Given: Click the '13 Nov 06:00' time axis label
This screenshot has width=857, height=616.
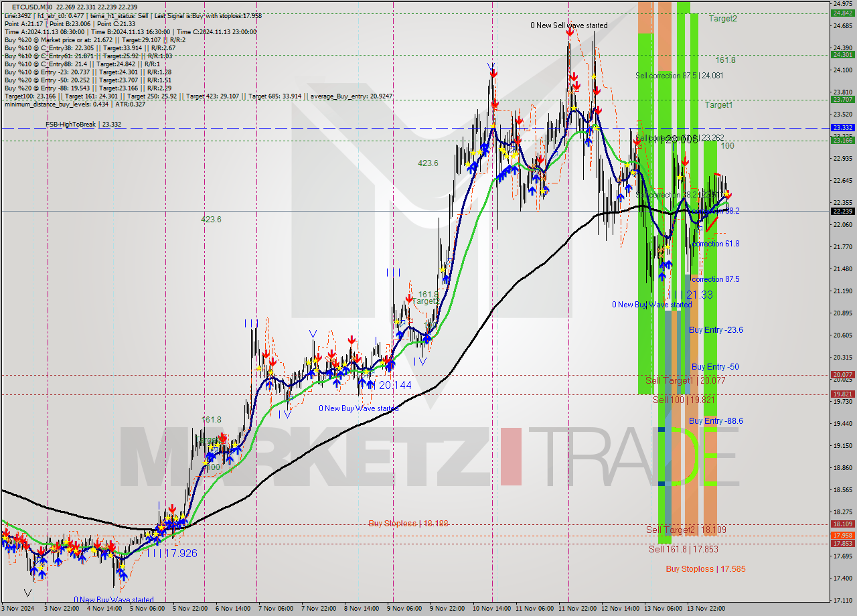Looking at the screenshot, I should [x=663, y=609].
